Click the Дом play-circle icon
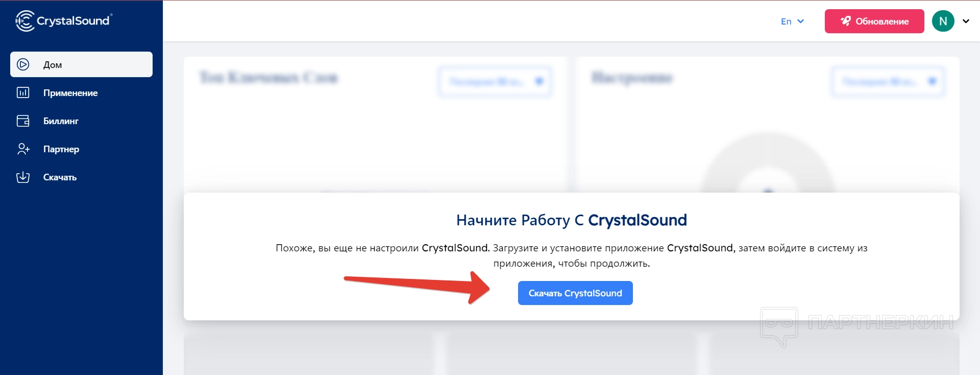980x375 pixels. (23, 64)
